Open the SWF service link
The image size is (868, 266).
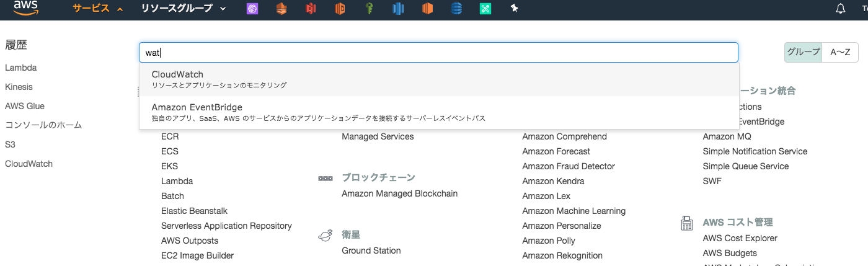pyautogui.click(x=712, y=181)
